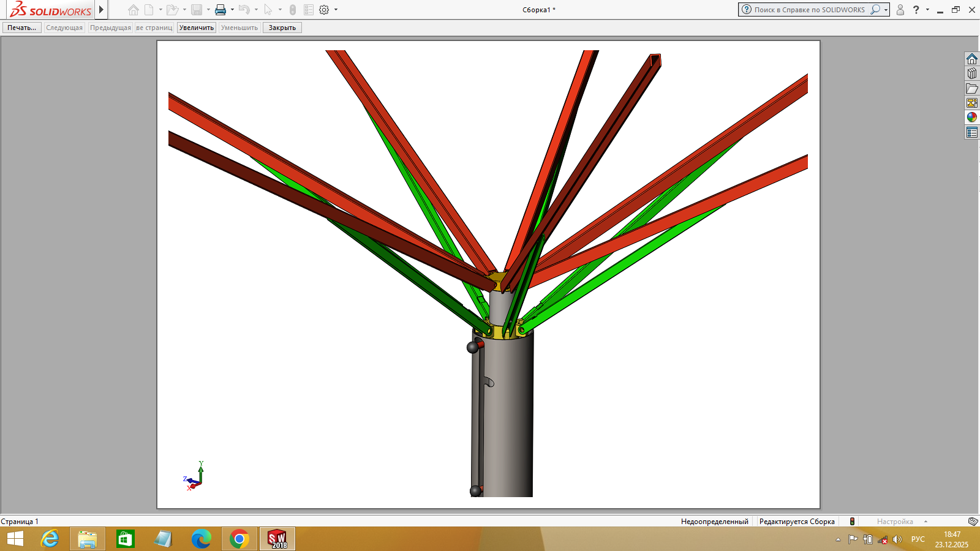Click the Open file icon

point(173,10)
